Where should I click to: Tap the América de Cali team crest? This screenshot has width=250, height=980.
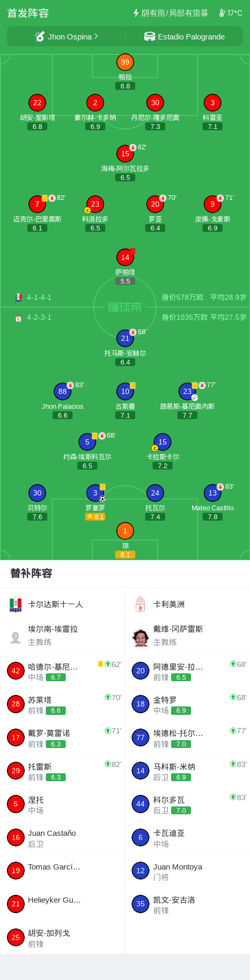point(141,604)
